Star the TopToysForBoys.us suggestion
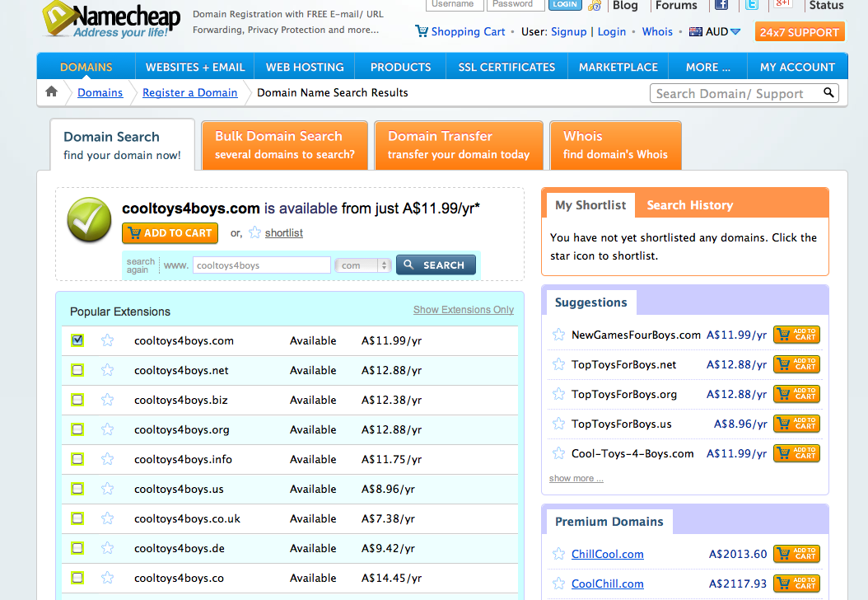This screenshot has height=600, width=868. pyautogui.click(x=558, y=424)
